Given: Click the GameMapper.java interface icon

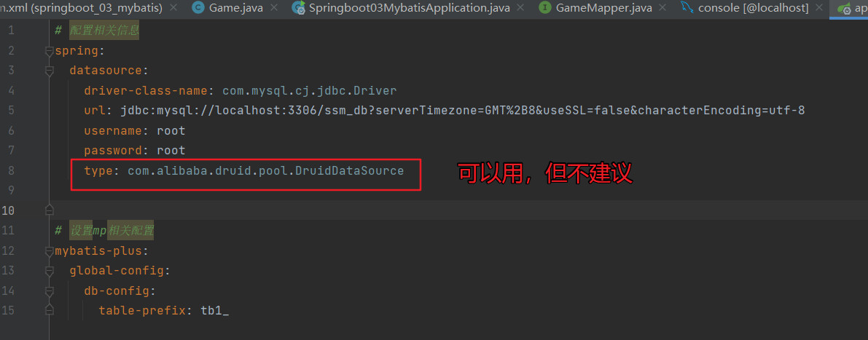Looking at the screenshot, I should coord(545,8).
